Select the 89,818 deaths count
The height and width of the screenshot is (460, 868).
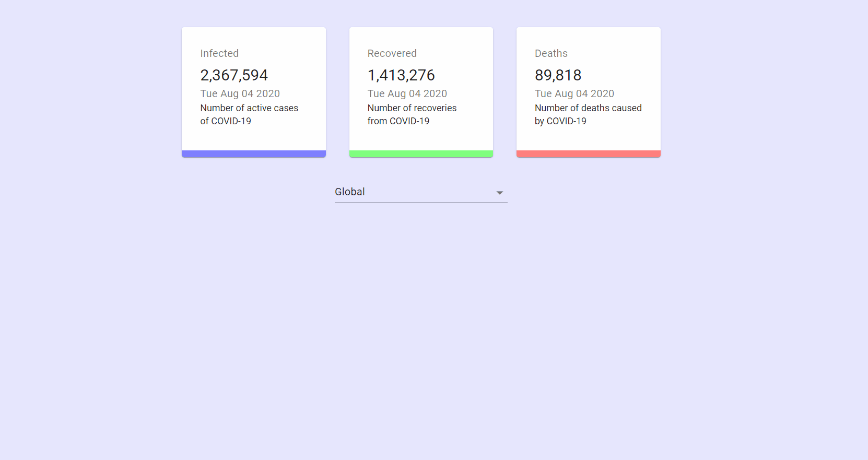(x=558, y=75)
